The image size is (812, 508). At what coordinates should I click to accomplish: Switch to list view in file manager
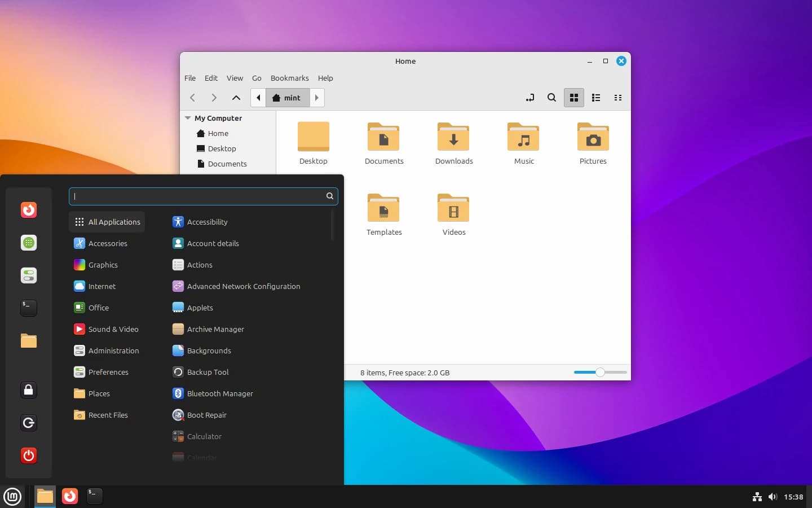595,98
